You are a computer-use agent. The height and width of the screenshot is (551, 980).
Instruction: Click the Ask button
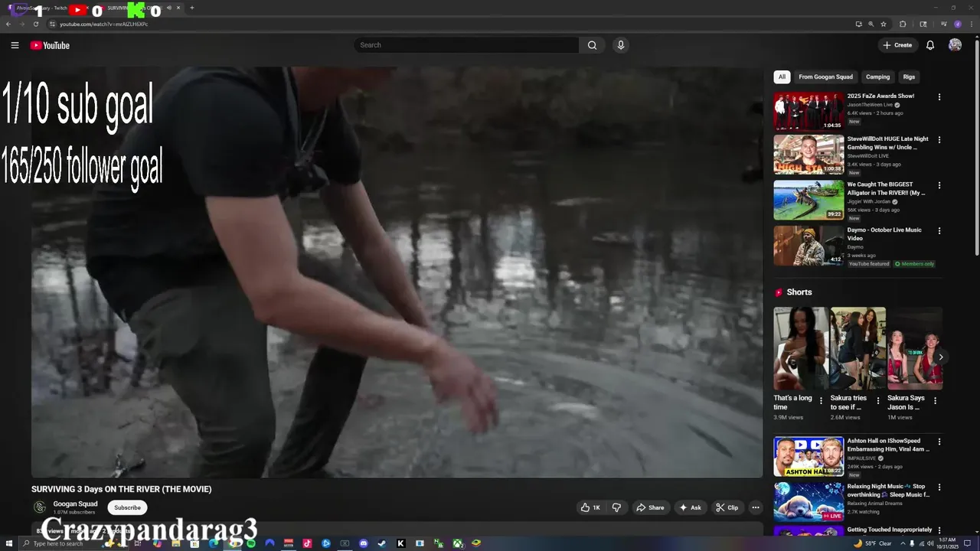click(690, 507)
